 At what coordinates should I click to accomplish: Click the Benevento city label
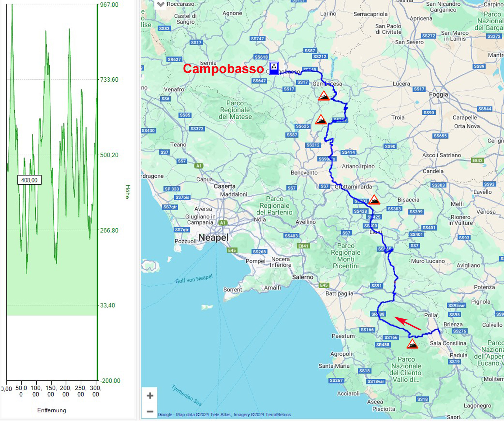(x=304, y=172)
